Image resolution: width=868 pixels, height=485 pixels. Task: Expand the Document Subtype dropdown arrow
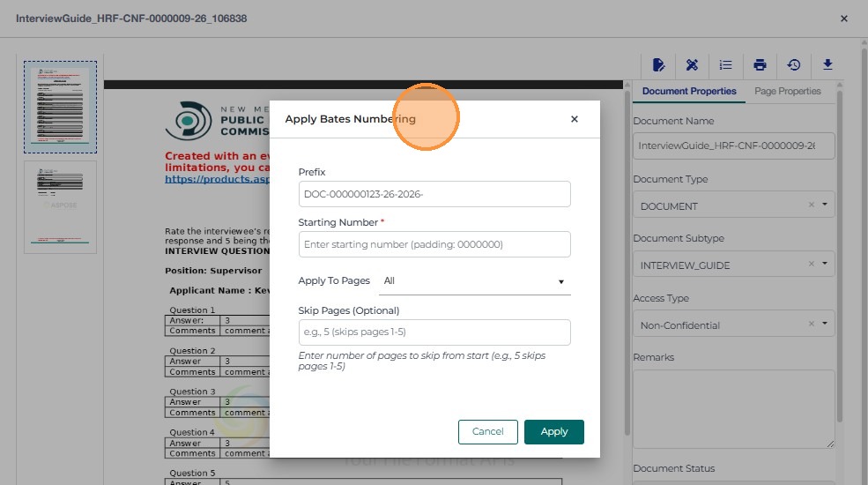point(825,264)
